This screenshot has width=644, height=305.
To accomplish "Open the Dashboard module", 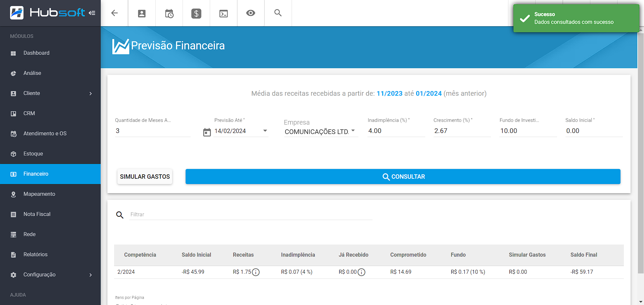I will [x=50, y=53].
